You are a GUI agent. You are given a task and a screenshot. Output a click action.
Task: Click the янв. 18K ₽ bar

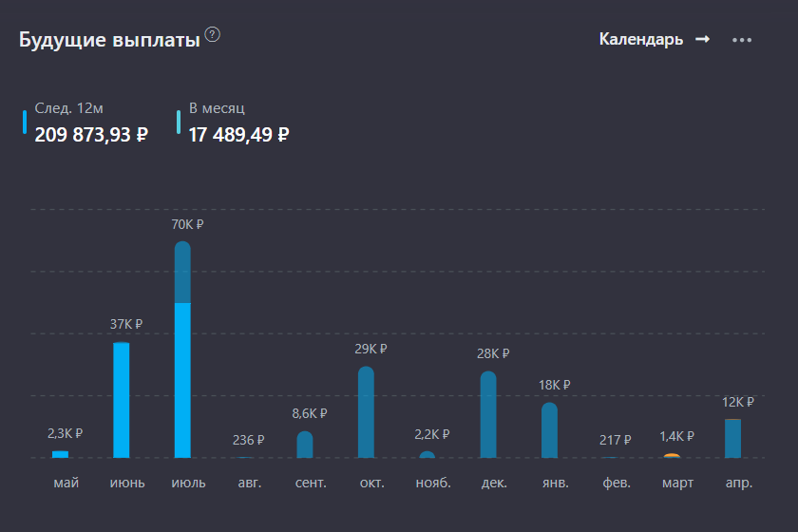click(550, 430)
